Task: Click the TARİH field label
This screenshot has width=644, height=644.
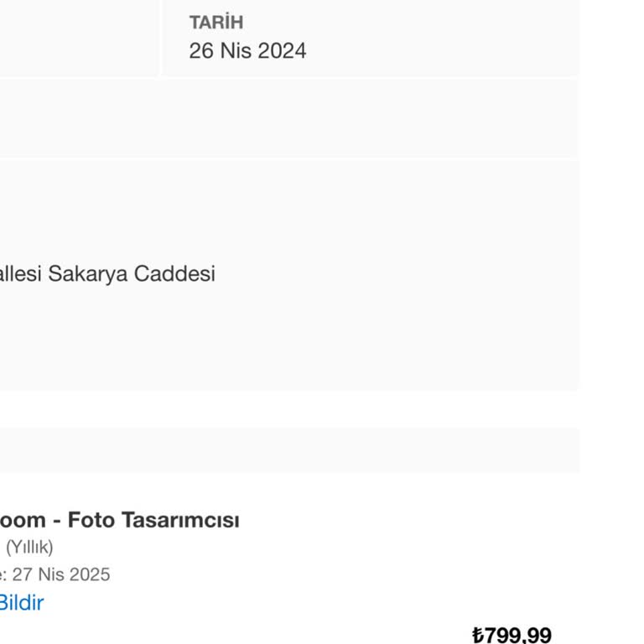Action: [216, 23]
